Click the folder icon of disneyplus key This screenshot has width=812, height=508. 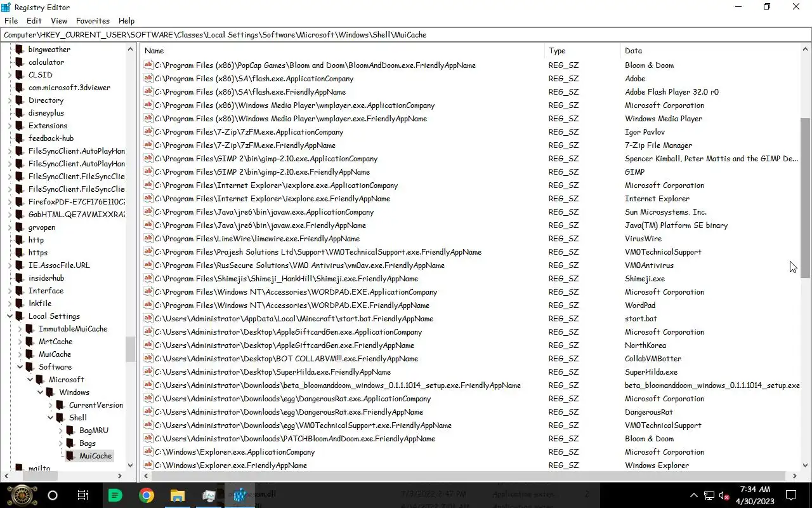pyautogui.click(x=20, y=112)
